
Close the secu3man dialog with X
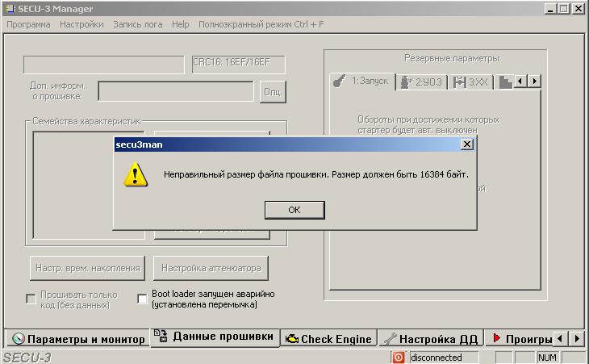click(466, 144)
